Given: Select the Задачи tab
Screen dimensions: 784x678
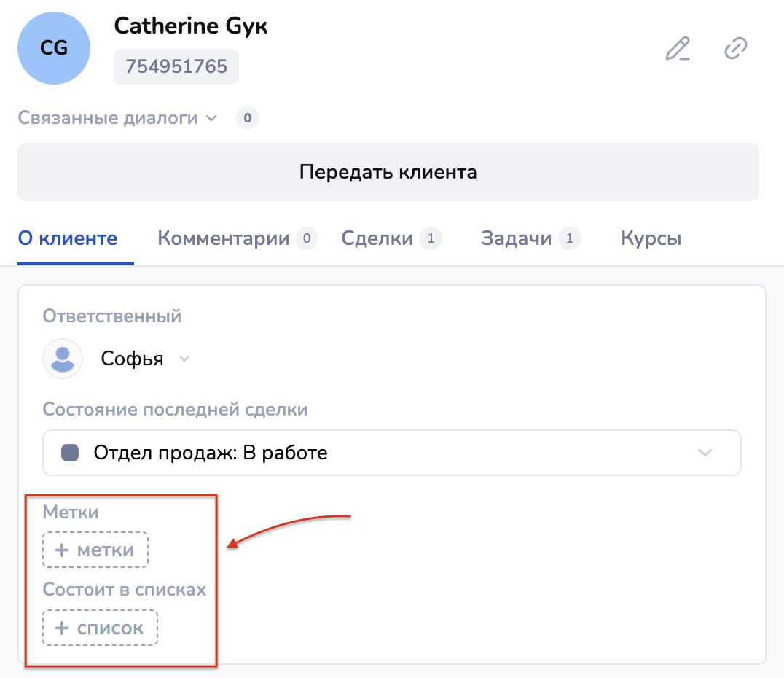Looking at the screenshot, I should (516, 238).
